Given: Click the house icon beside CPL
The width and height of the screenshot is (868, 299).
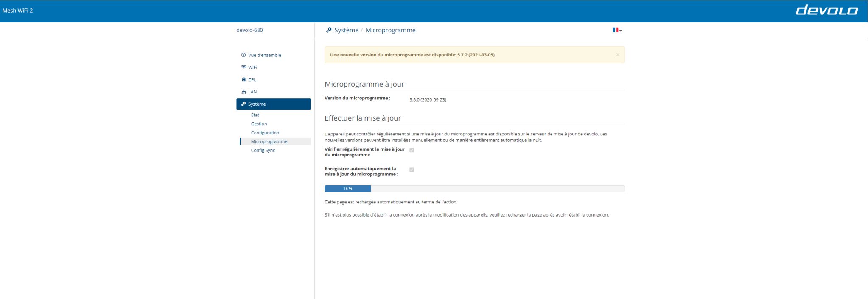Looking at the screenshot, I should [244, 79].
